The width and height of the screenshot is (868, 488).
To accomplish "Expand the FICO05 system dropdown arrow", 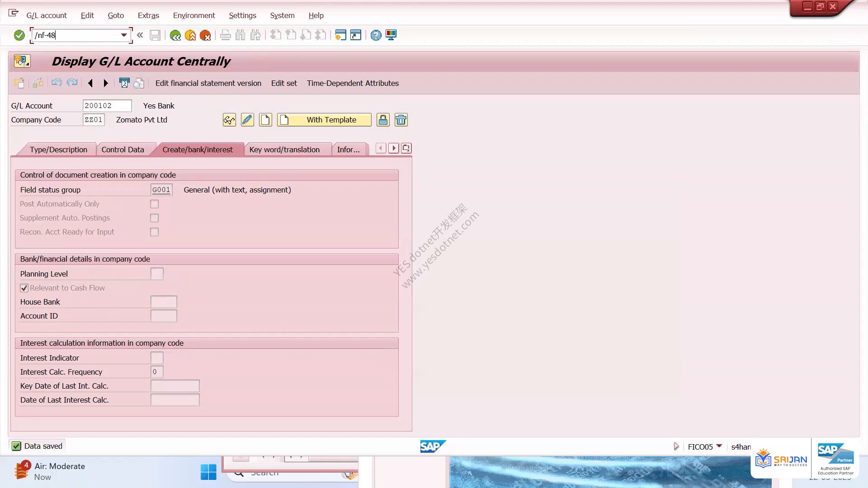I will (x=719, y=446).
